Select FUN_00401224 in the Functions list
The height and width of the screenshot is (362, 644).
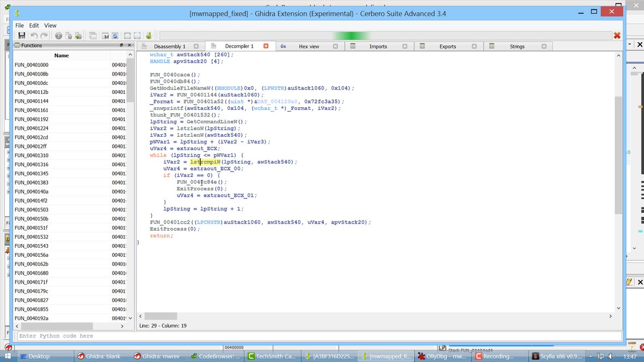click(x=32, y=128)
